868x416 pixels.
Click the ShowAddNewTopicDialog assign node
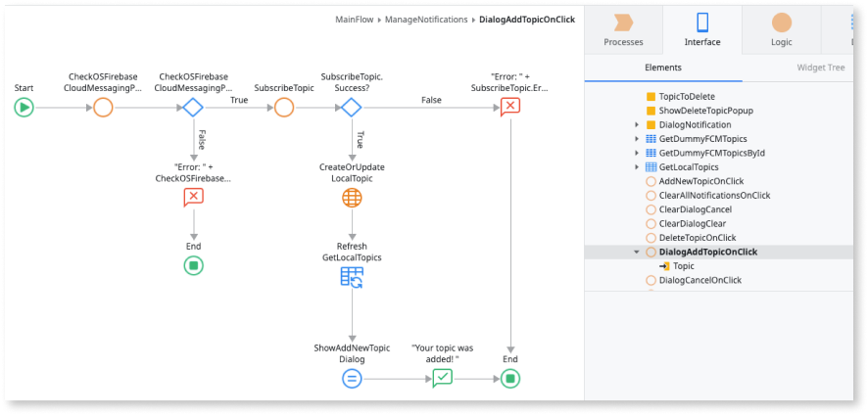click(x=352, y=379)
